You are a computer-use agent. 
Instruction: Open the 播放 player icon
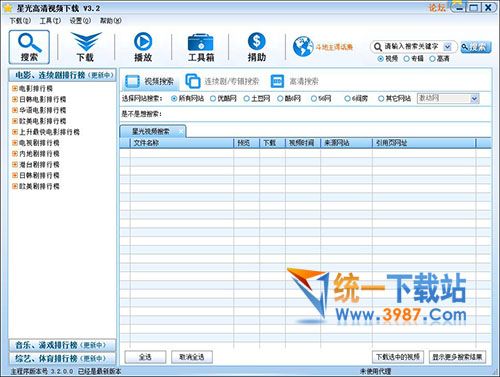[x=143, y=47]
